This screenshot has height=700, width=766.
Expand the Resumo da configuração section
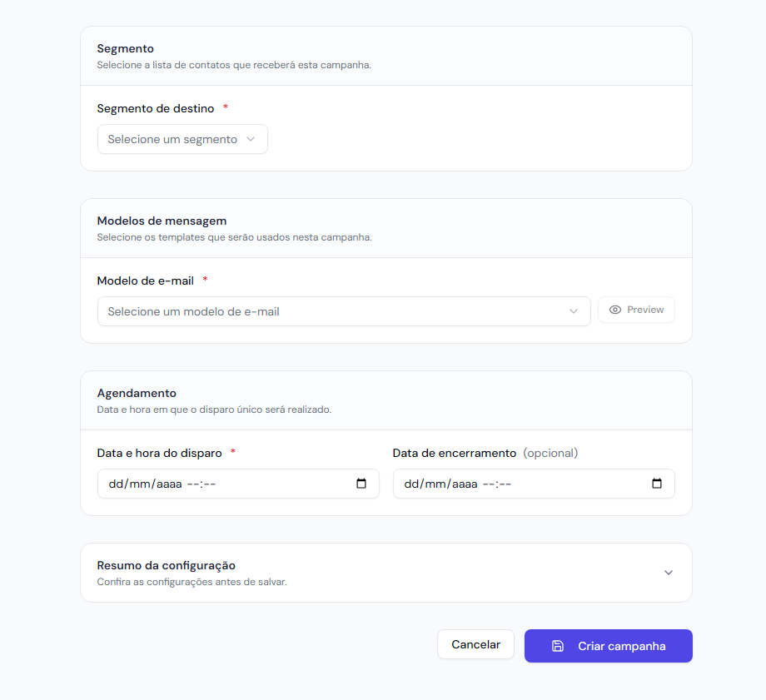(x=385, y=573)
